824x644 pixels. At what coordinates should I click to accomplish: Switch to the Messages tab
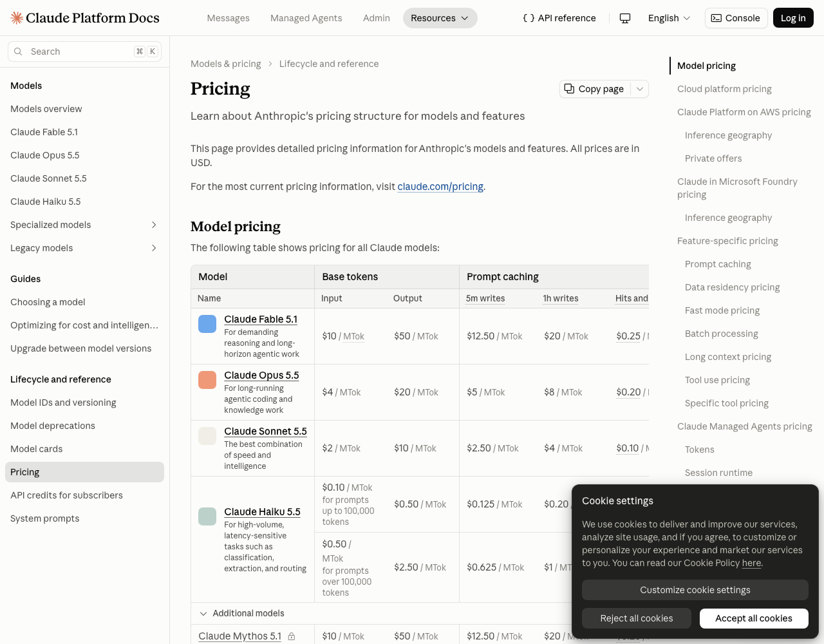point(229,18)
